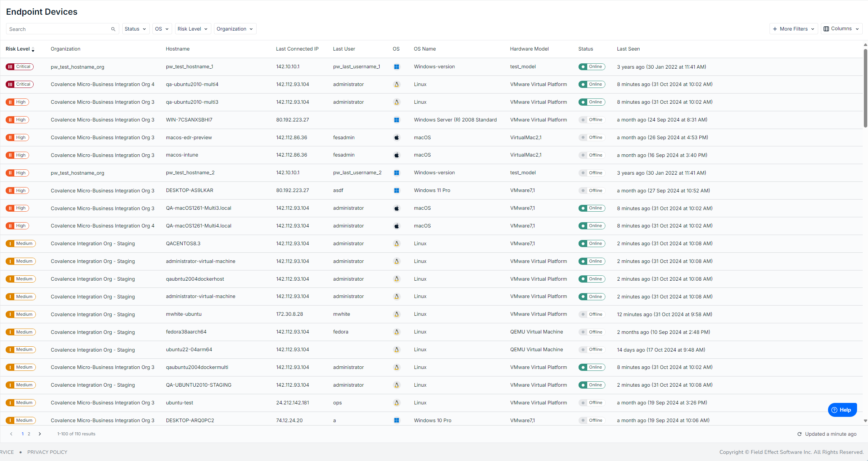
Task: Click the refresh icon beside Updated text
Action: (799, 434)
